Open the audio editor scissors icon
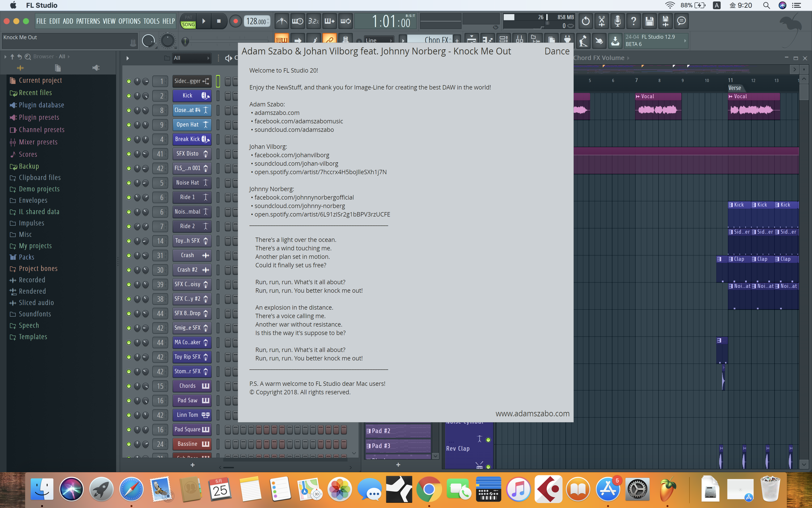This screenshot has width=812, height=508. tap(602, 21)
